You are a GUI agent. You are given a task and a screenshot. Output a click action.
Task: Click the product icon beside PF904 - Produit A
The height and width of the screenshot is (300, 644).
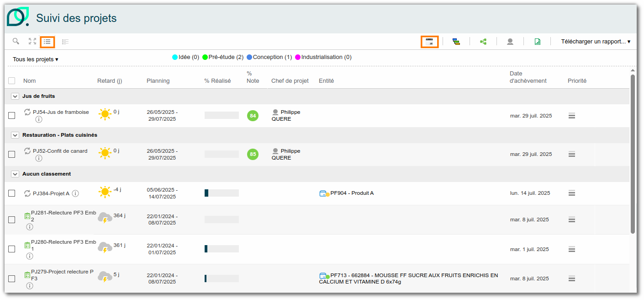coord(324,193)
